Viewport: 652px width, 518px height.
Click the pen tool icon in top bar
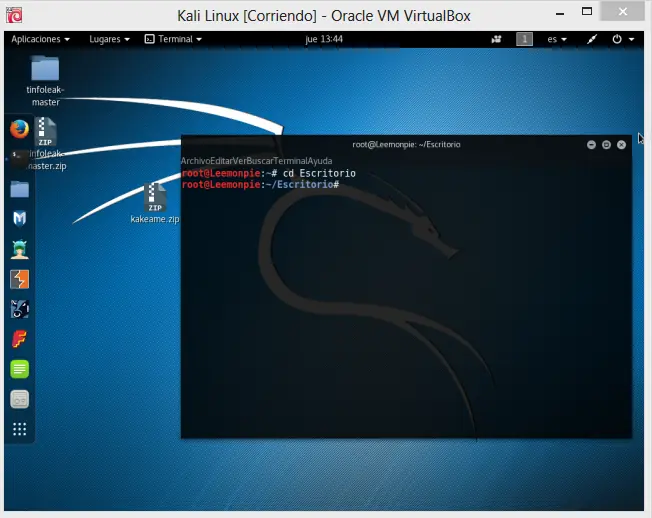click(x=592, y=39)
